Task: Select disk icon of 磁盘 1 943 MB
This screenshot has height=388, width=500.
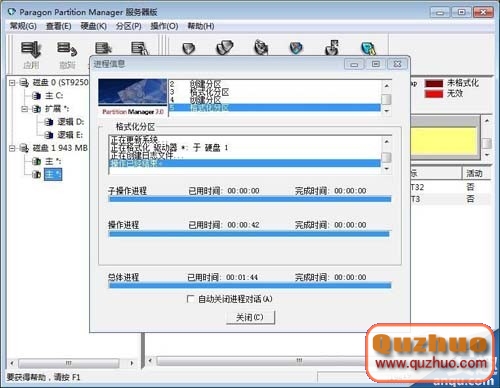Action: pyautogui.click(x=24, y=148)
